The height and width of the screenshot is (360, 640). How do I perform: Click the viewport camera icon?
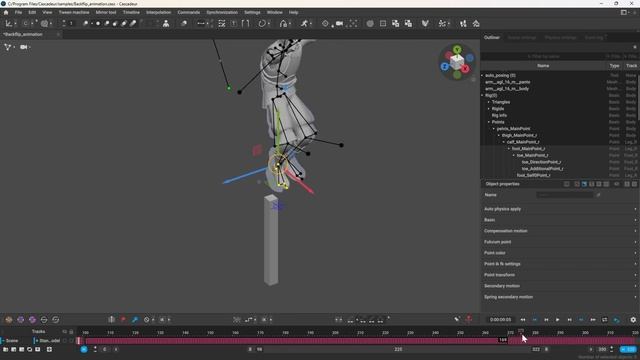coord(24,47)
